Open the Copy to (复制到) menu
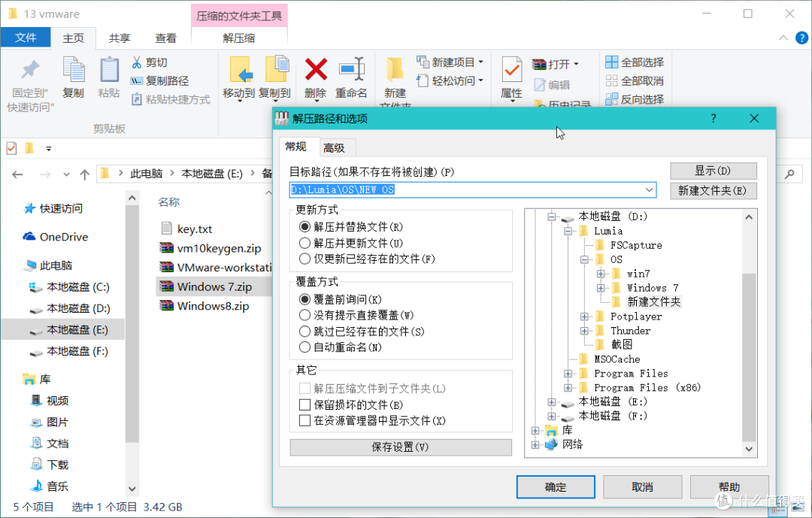 pos(274,77)
